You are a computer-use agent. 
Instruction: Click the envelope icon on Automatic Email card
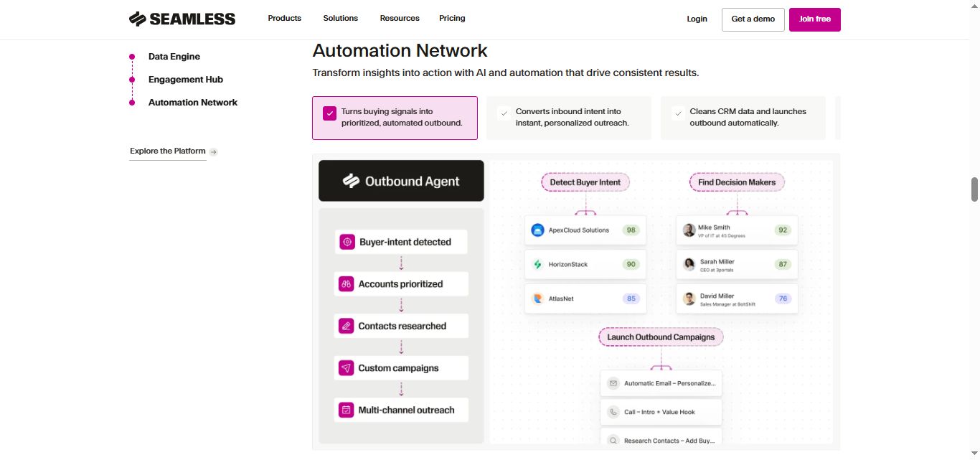pyautogui.click(x=613, y=383)
